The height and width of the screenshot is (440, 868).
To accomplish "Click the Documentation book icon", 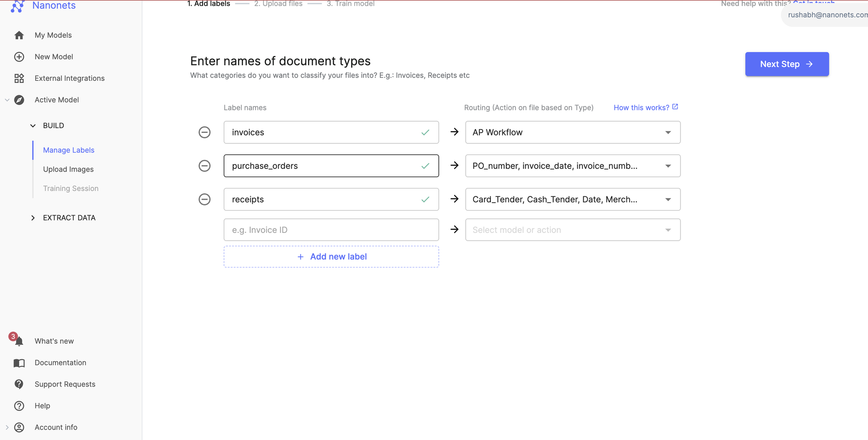I will pos(19,363).
